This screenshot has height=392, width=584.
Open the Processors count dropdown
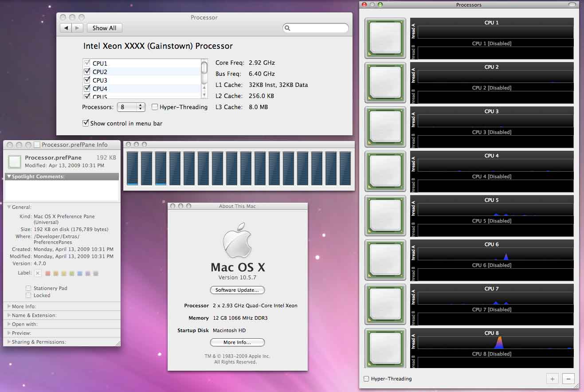point(131,107)
